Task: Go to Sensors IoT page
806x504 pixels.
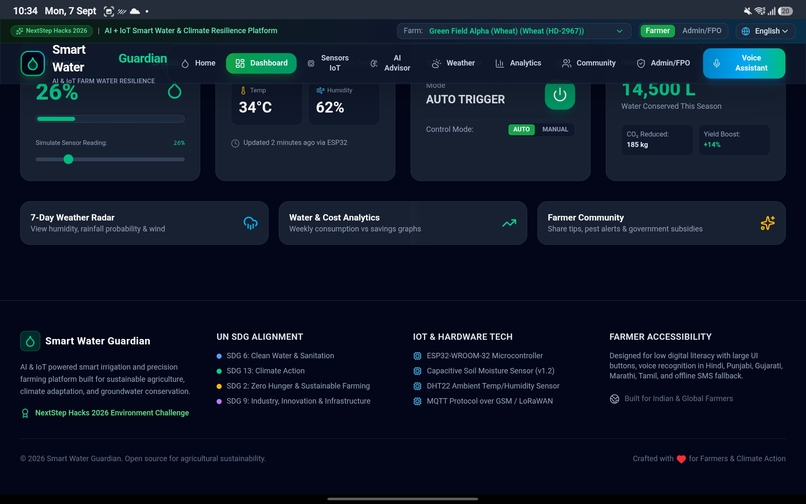Action: 328,63
